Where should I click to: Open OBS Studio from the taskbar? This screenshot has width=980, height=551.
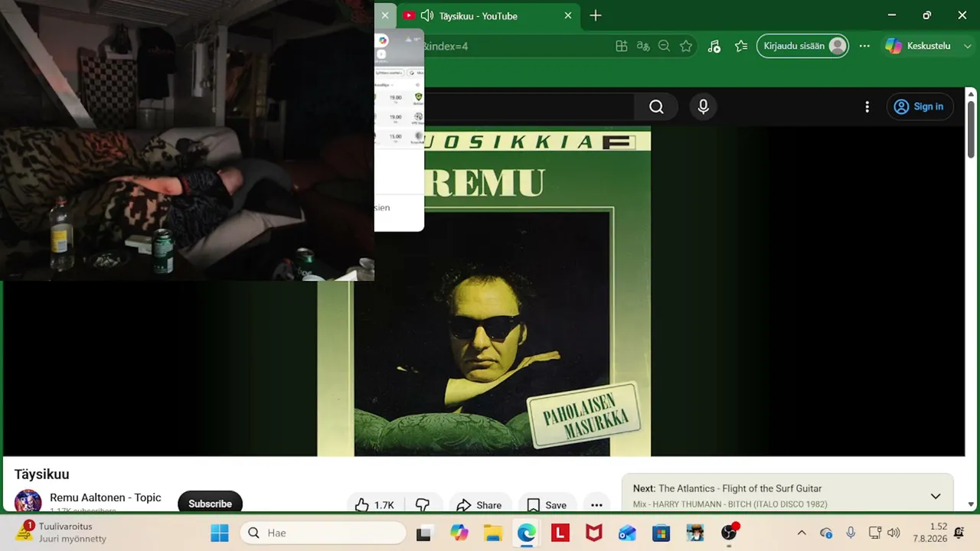[x=730, y=533]
